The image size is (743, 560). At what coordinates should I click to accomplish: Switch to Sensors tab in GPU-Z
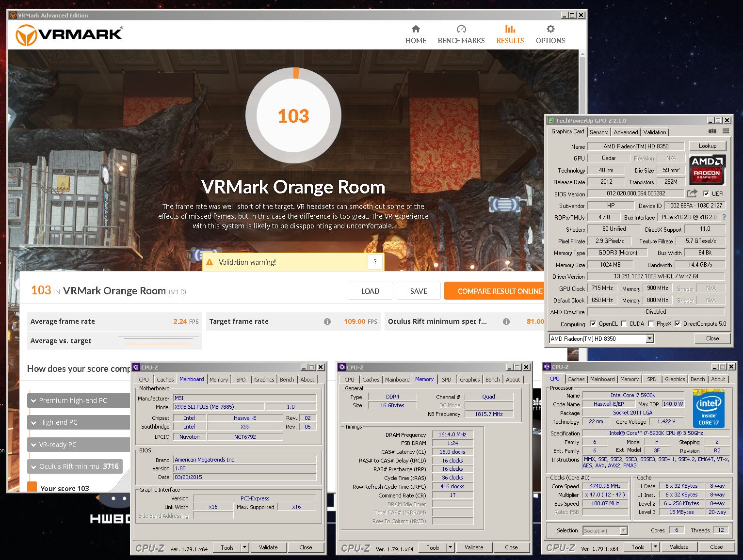click(x=599, y=132)
